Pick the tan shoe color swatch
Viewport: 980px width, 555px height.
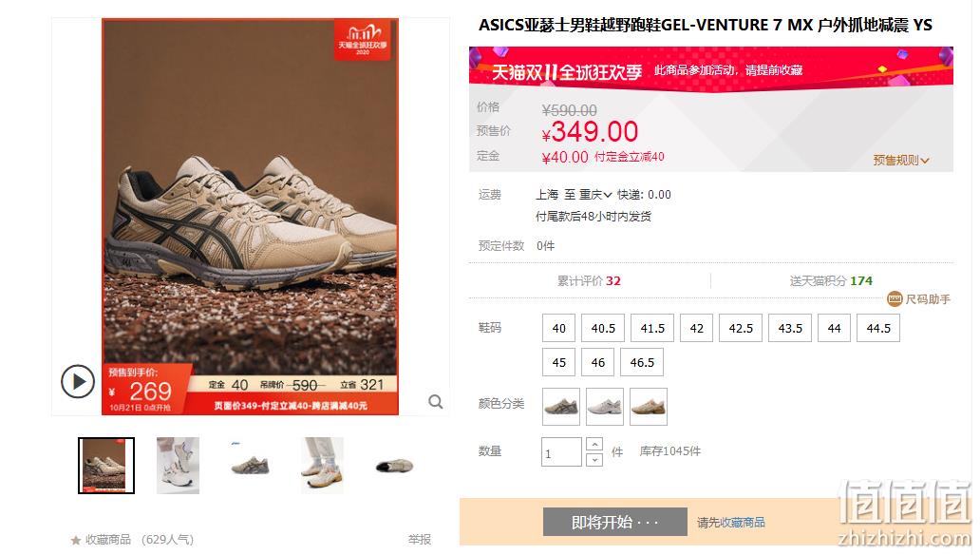(649, 407)
